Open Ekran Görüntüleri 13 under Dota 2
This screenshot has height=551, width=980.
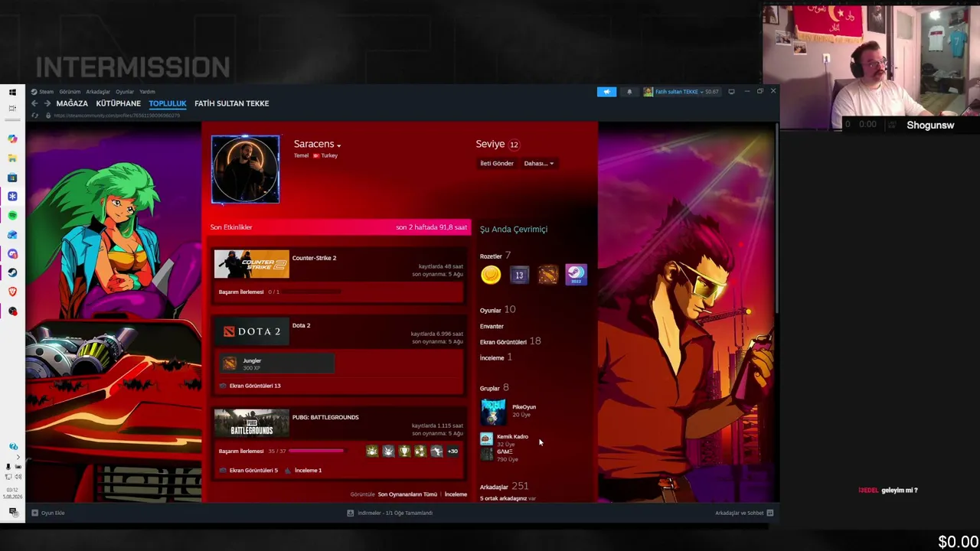[255, 386]
